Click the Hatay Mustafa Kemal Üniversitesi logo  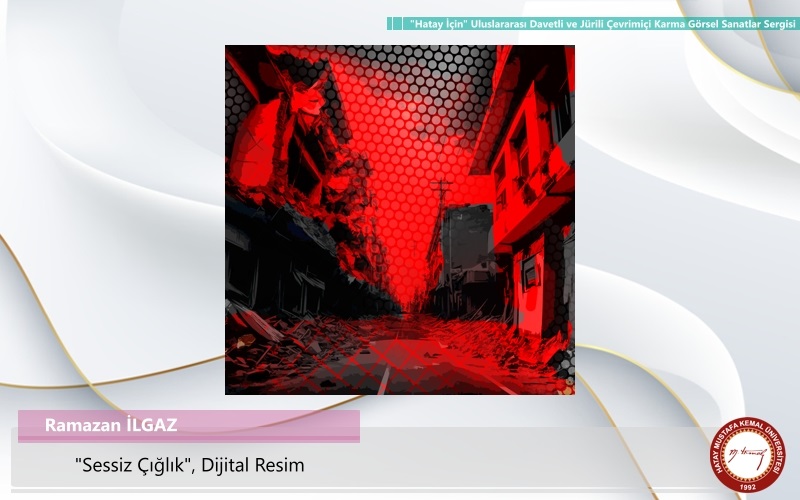(748, 454)
